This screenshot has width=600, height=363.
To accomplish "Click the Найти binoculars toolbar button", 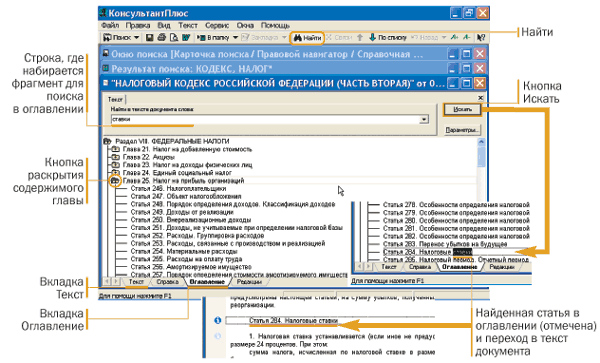I will tap(307, 37).
